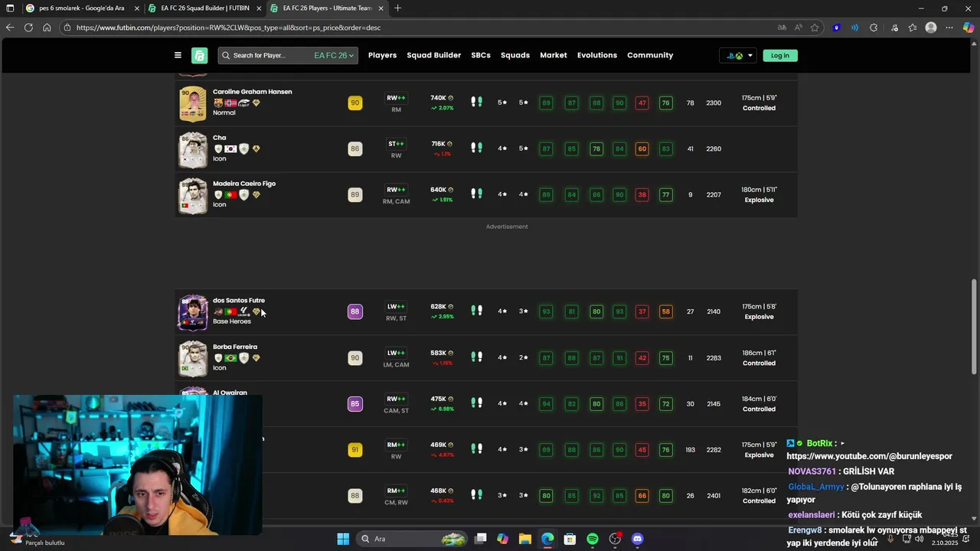
Task: Click the foot icon in Al Owairan's row
Action: [x=476, y=403]
